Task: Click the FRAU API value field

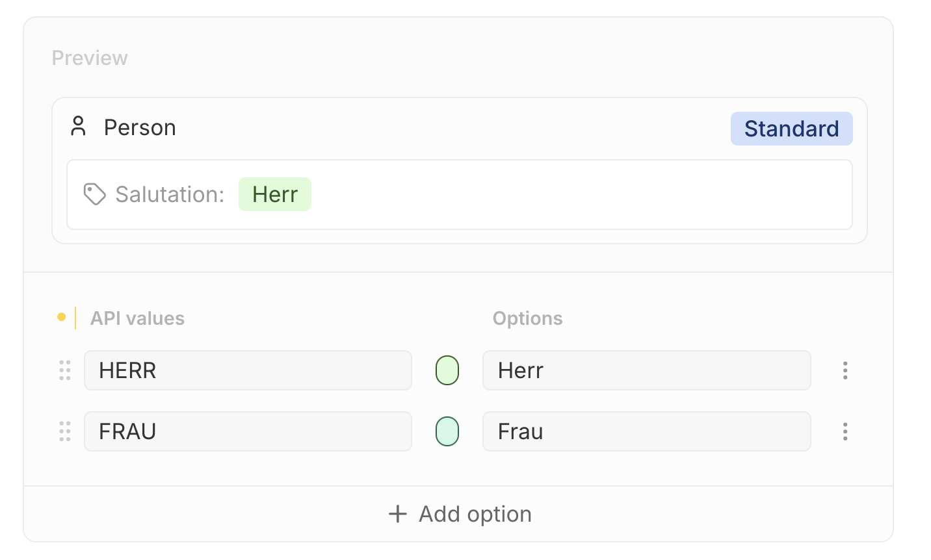Action: (248, 431)
